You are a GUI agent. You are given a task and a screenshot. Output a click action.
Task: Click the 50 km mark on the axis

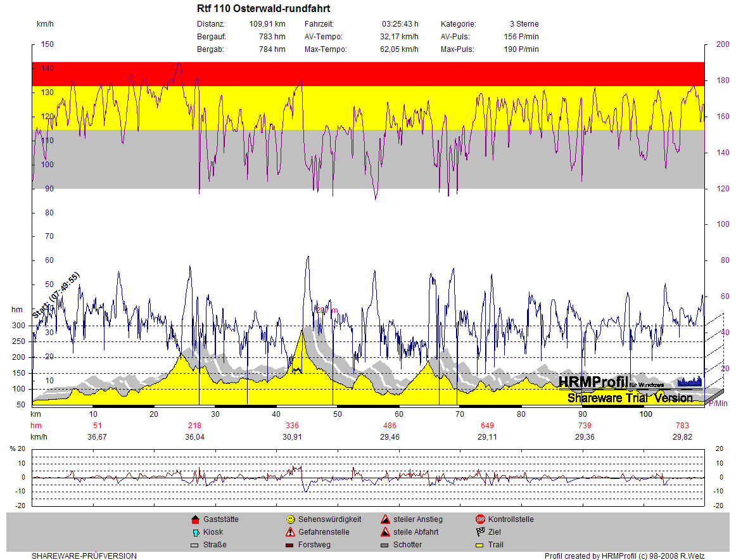(x=338, y=414)
